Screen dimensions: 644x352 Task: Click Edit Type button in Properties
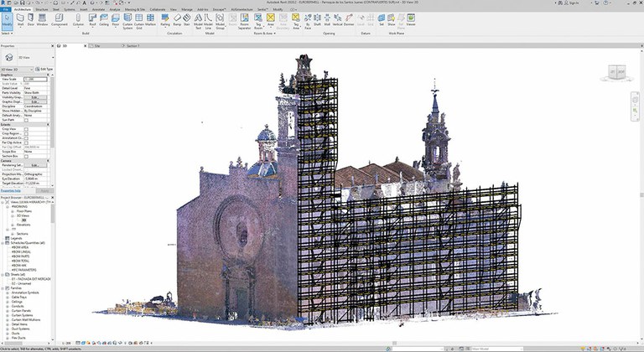coord(47,69)
